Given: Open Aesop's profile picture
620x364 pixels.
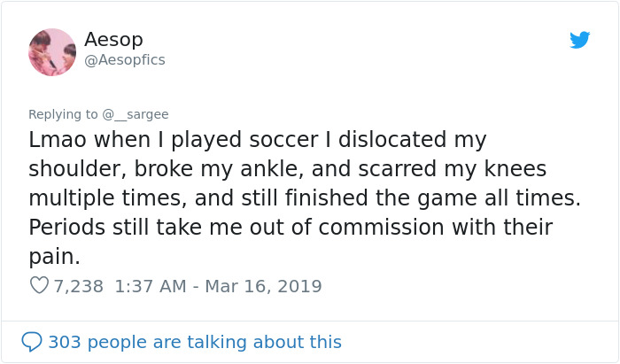Looking at the screenshot, I should [52, 51].
